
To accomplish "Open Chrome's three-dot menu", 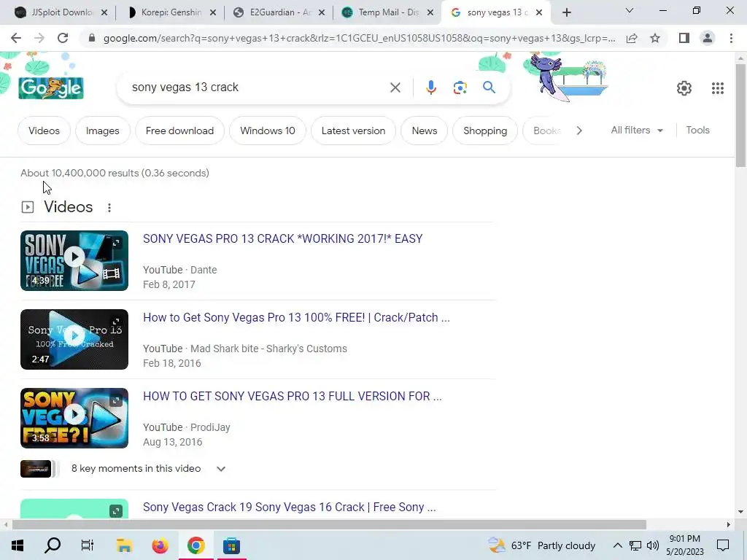I will click(x=731, y=38).
